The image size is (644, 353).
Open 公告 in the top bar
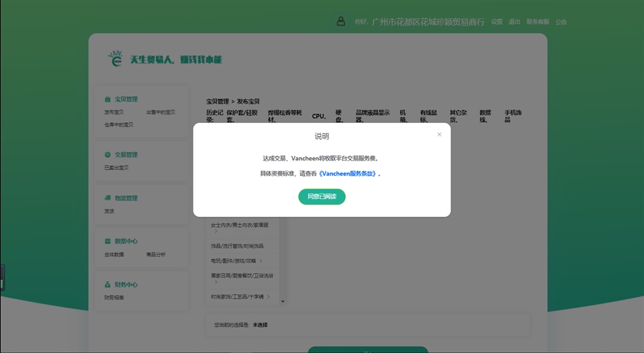[561, 22]
